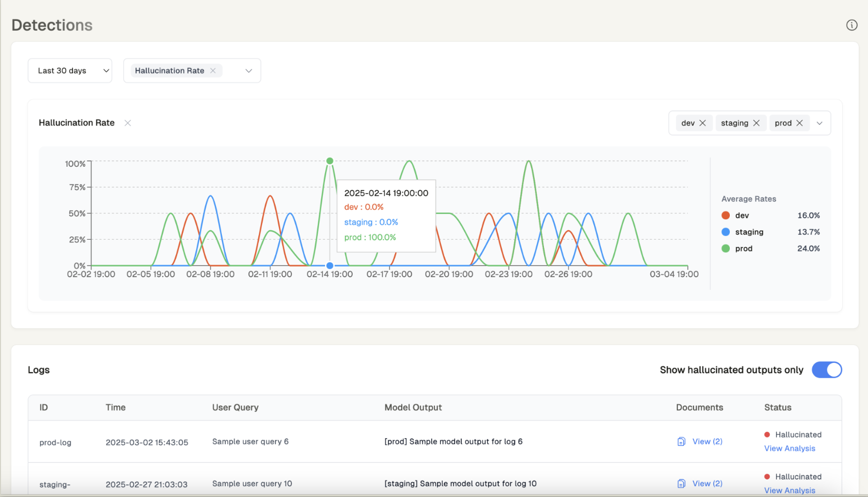Click the info icon beside Detections
Image resolution: width=868 pixels, height=497 pixels.
851,25
